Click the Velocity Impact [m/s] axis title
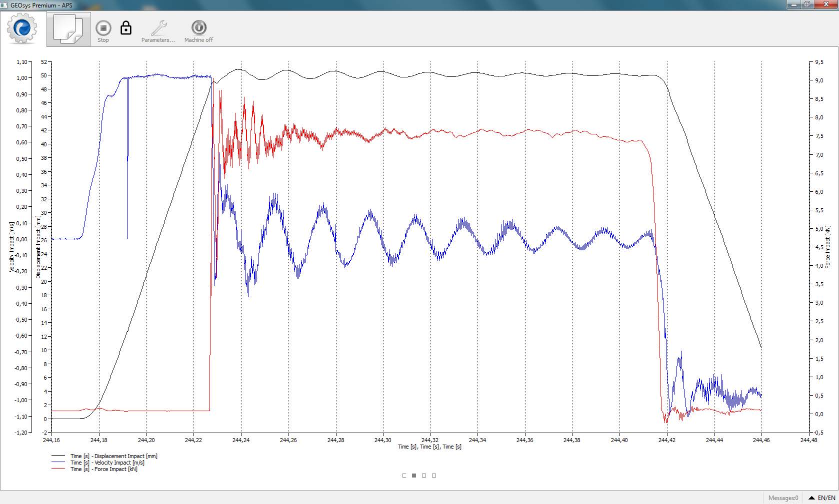Screen dimensions: 839x504 pyautogui.click(x=11, y=247)
